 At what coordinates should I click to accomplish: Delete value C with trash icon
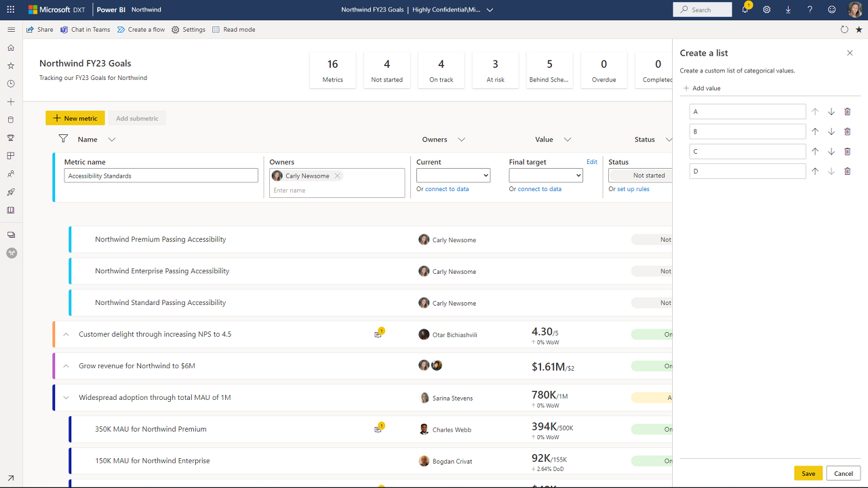[847, 151]
